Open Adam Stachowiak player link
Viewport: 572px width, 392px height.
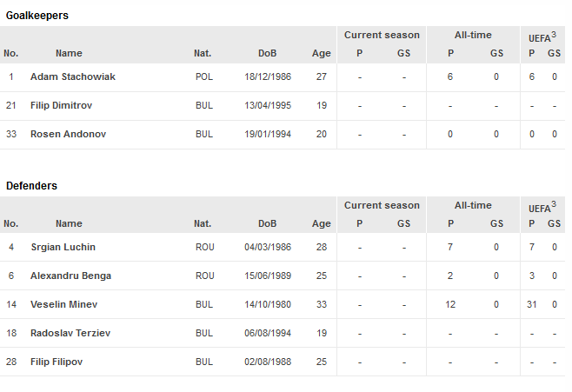(x=73, y=77)
